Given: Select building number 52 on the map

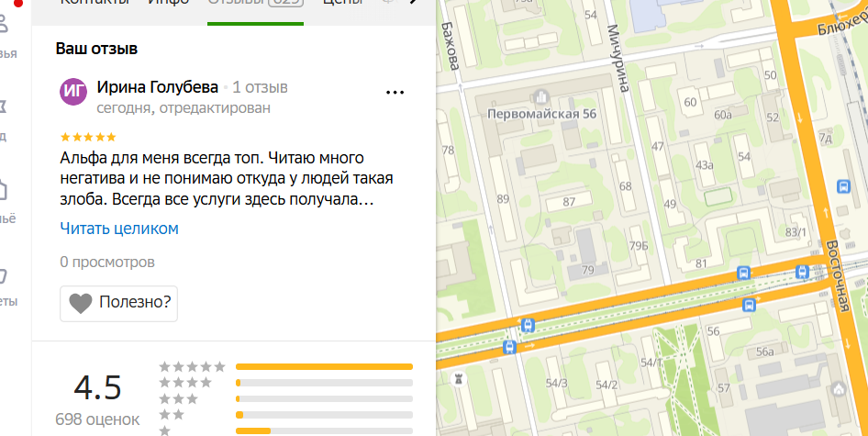Looking at the screenshot, I should coord(773,117).
